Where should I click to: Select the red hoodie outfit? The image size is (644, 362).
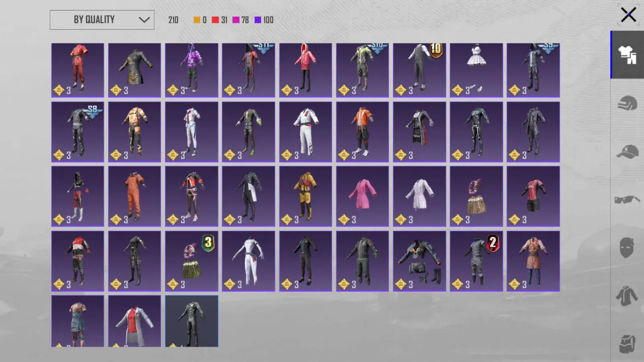(x=305, y=70)
